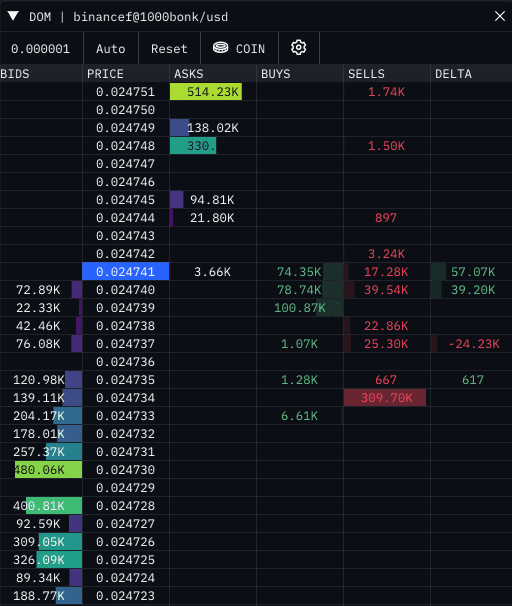The image size is (512, 606).
Task: Click delta value 39.20K
Action: 473,290
